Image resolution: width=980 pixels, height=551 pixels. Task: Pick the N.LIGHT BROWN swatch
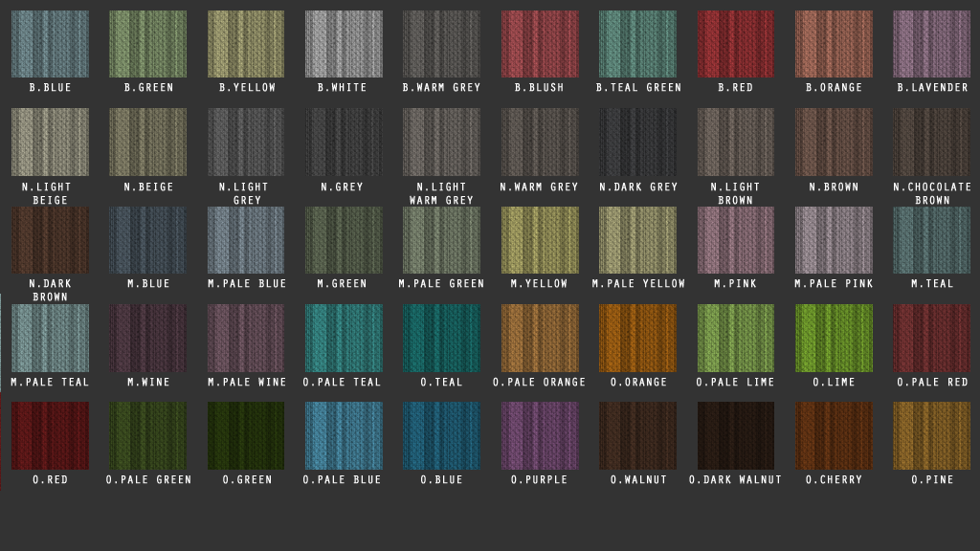point(736,142)
